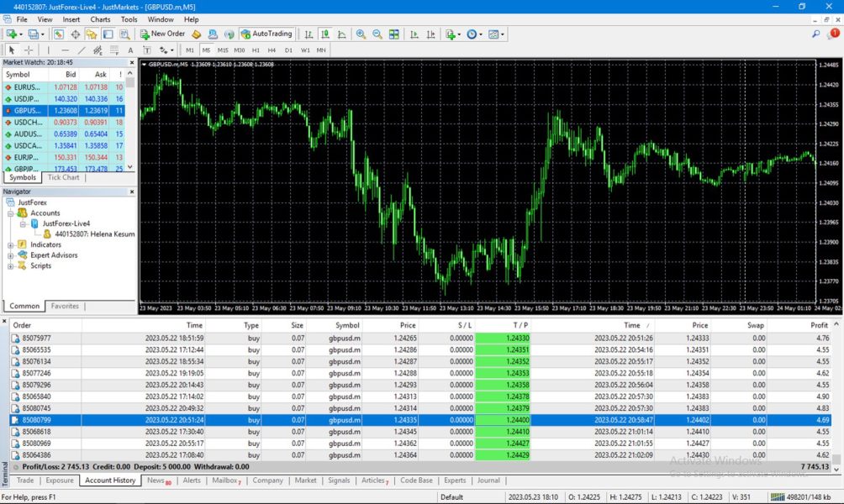Switch chart to candlestick display icon
Image resolution: width=844 pixels, height=504 pixels.
[324, 34]
